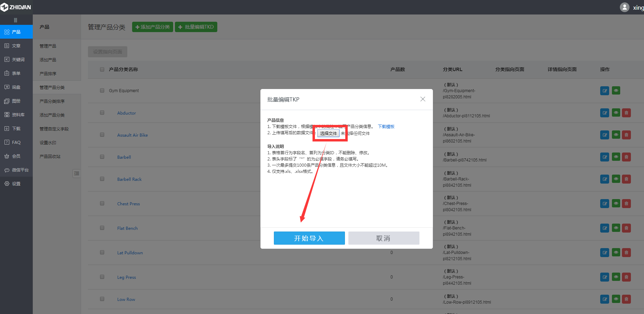
Task: Click 下载模板 link in dialog
Action: pyautogui.click(x=386, y=127)
